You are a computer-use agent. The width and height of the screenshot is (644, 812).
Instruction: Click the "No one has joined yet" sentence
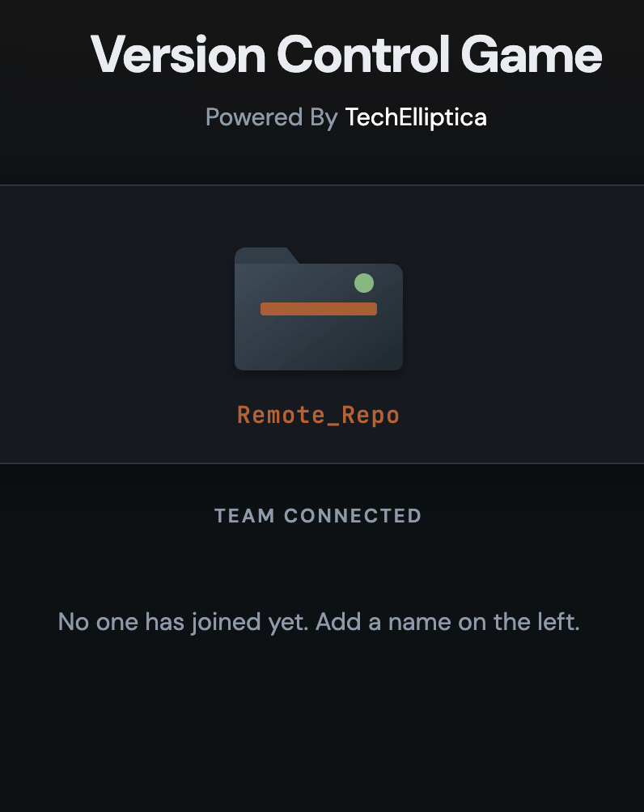pyautogui.click(x=183, y=623)
